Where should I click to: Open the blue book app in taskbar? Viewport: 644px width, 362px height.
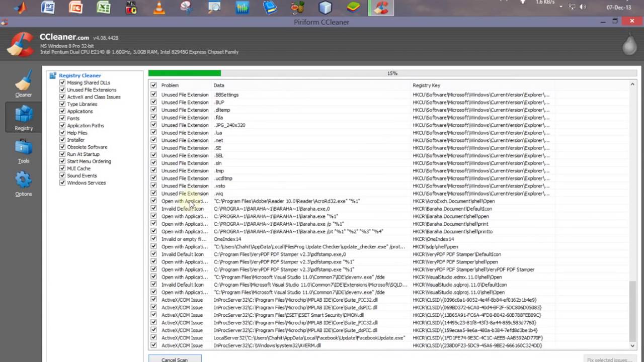pos(270,8)
